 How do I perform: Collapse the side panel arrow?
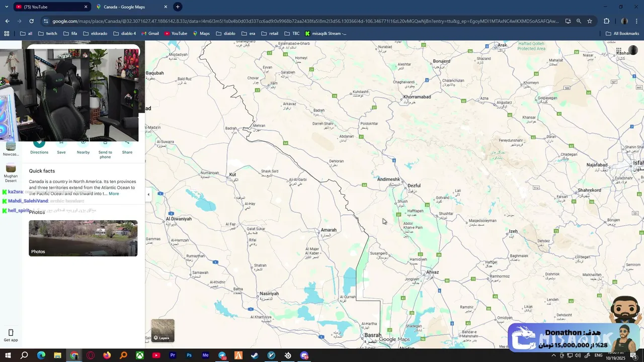pyautogui.click(x=148, y=194)
